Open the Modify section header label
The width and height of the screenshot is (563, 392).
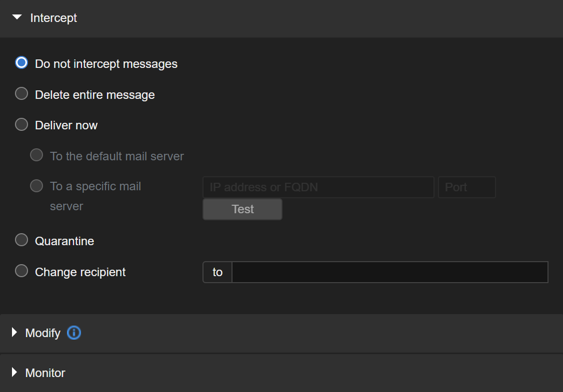tap(43, 333)
